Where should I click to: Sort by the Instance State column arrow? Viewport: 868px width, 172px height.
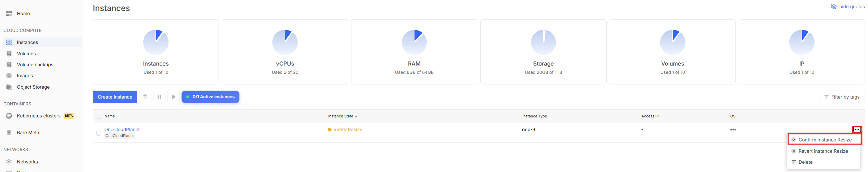(x=356, y=116)
